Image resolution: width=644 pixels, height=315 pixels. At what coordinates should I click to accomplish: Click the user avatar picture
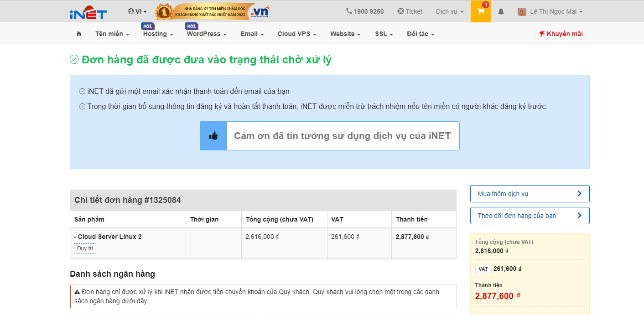(x=522, y=12)
